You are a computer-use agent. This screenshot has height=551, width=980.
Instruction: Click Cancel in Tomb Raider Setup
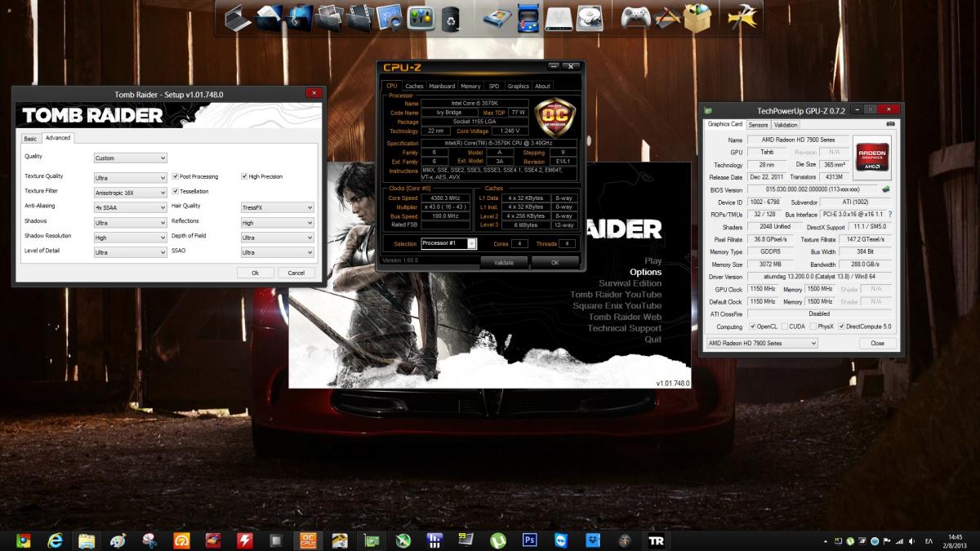(x=296, y=273)
